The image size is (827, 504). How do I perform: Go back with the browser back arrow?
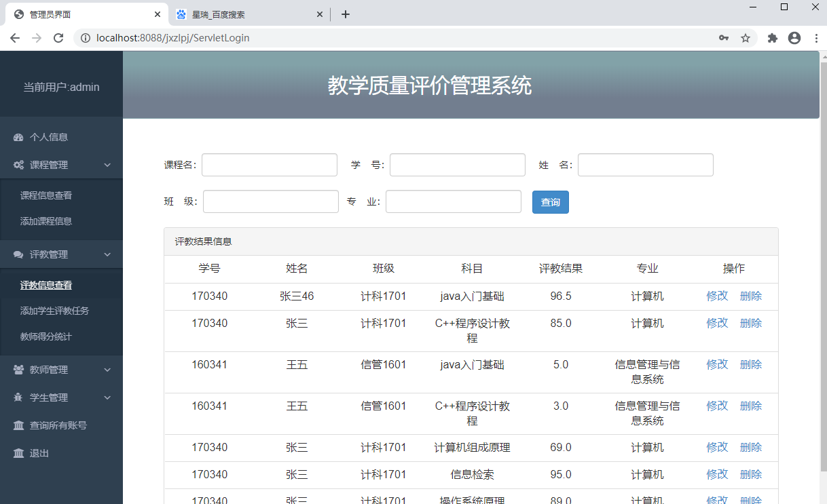coord(15,38)
